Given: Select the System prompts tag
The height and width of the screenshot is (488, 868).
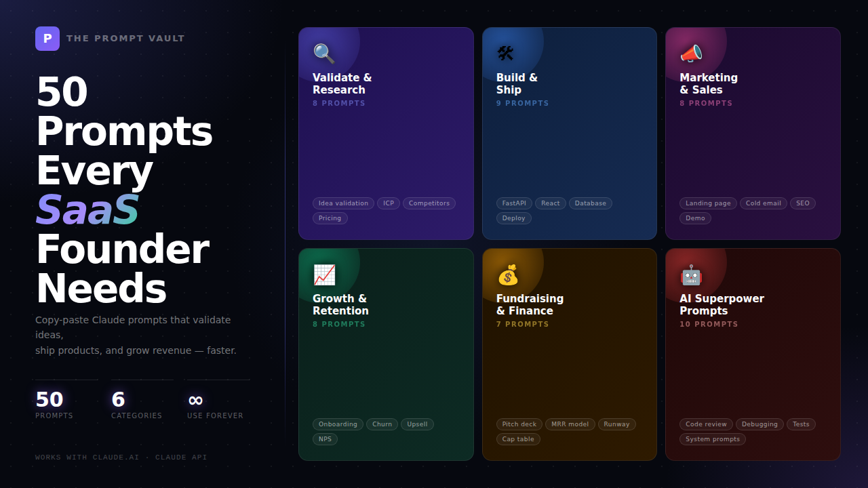Looking at the screenshot, I should (713, 439).
